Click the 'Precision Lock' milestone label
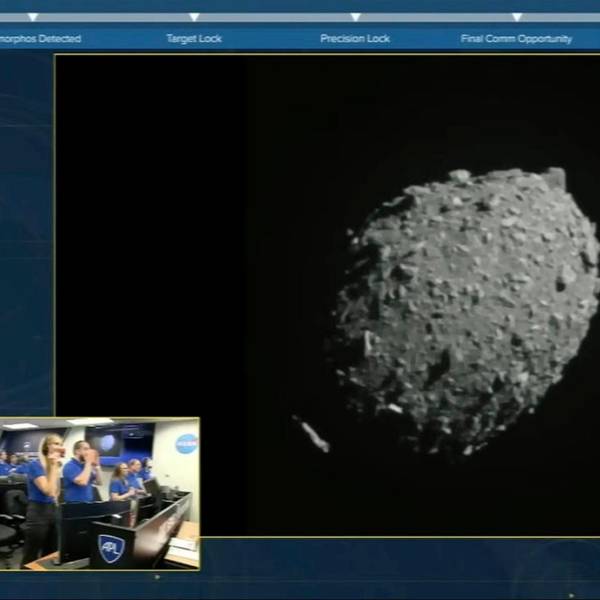The width and height of the screenshot is (600, 600). pos(355,39)
